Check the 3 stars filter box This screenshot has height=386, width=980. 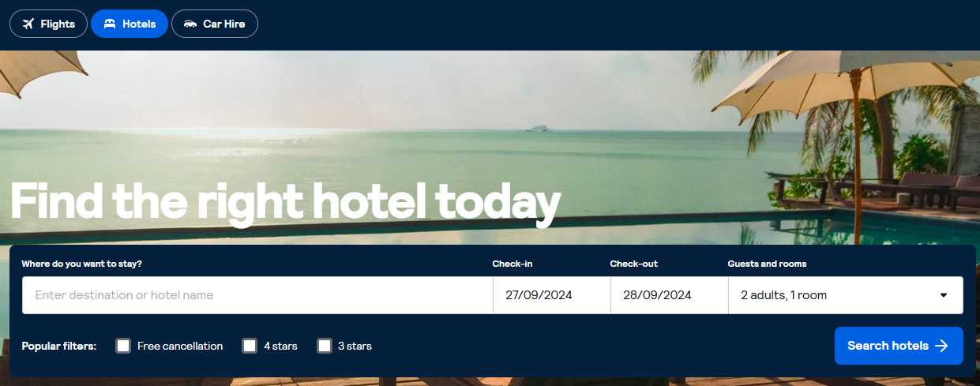coord(325,346)
